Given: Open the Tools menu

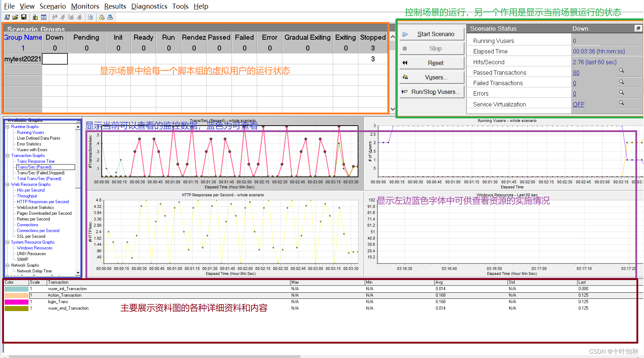Looking at the screenshot, I should (x=180, y=6).
